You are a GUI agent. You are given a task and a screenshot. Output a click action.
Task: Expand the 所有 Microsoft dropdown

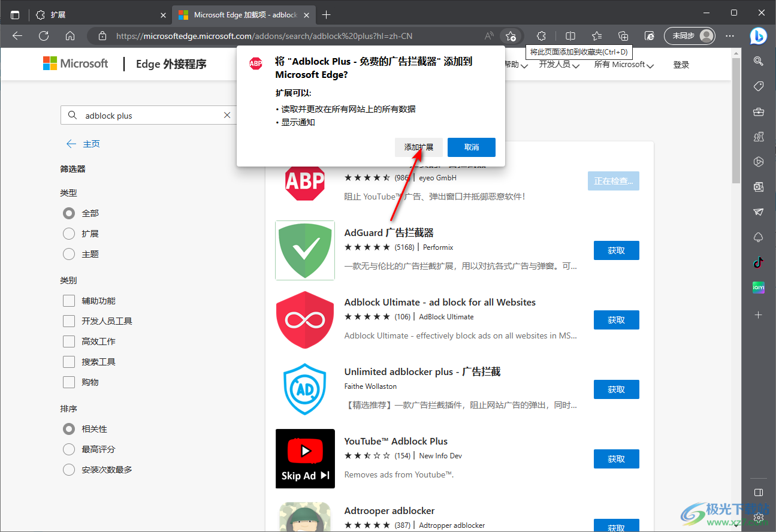624,65
